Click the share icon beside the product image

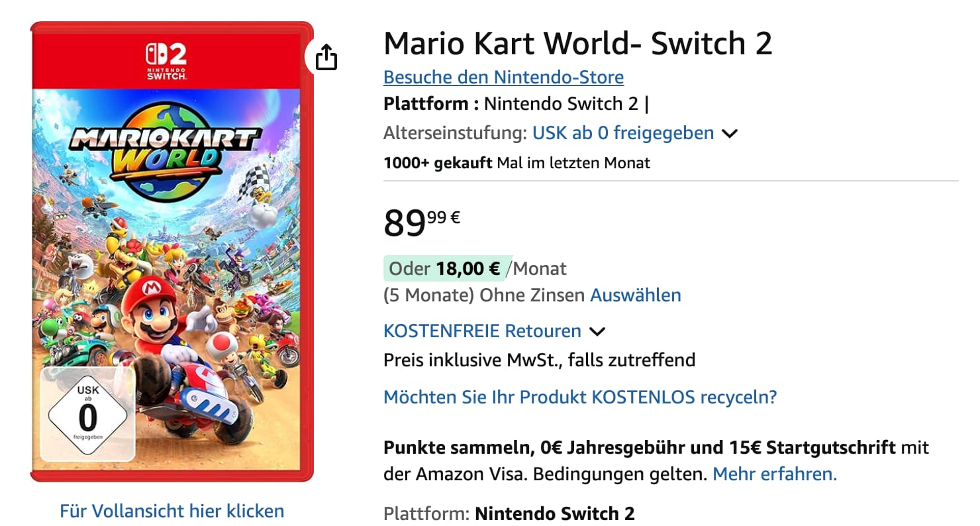tap(326, 58)
